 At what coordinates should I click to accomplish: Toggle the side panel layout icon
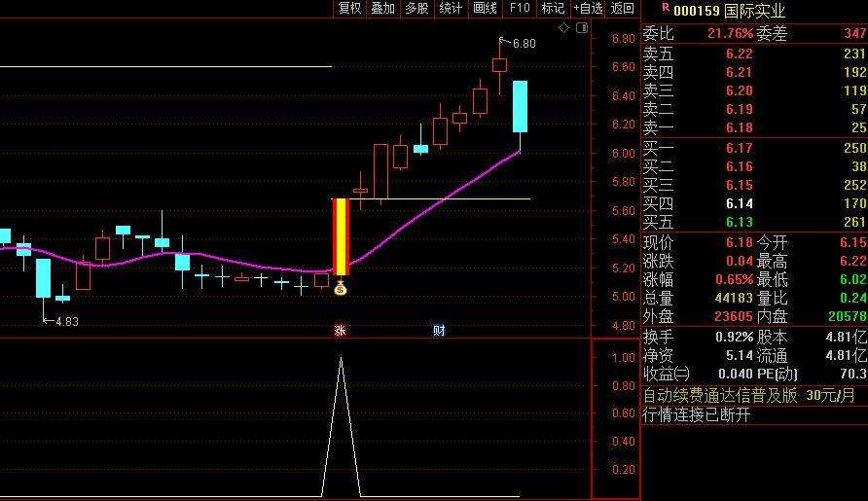pyautogui.click(x=582, y=27)
